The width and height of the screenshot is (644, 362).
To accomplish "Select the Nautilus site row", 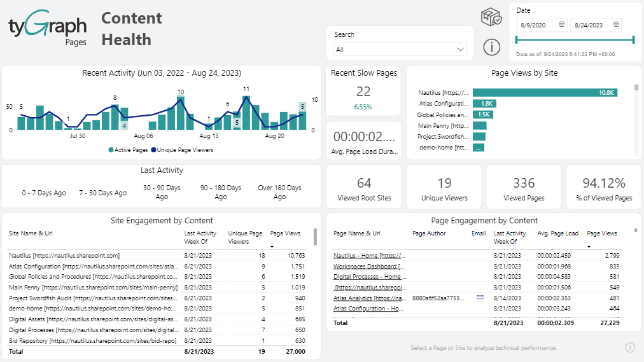I will 157,255.
